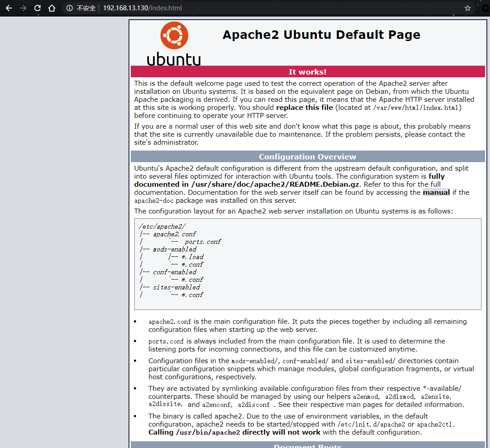Viewport: 490px width, 448px height.
Task: Click the 'Apache2 Ubuntu Default Page' heading
Action: click(x=321, y=35)
